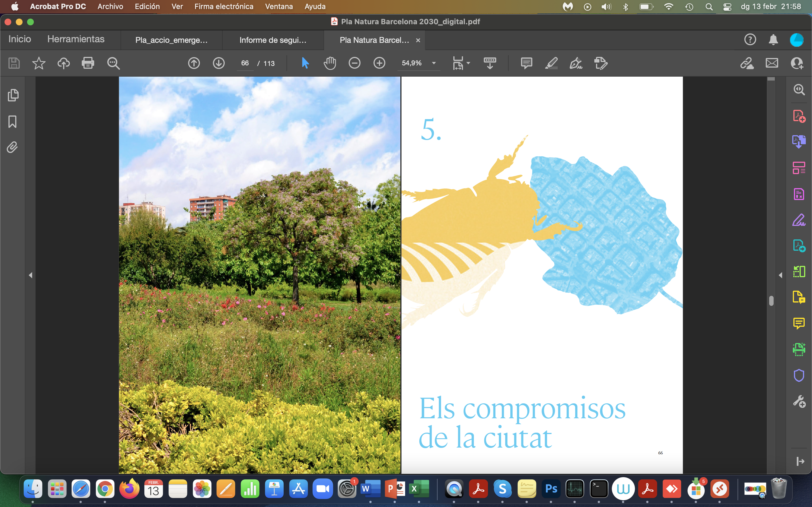
Task: Select the highlight text tool
Action: click(551, 63)
